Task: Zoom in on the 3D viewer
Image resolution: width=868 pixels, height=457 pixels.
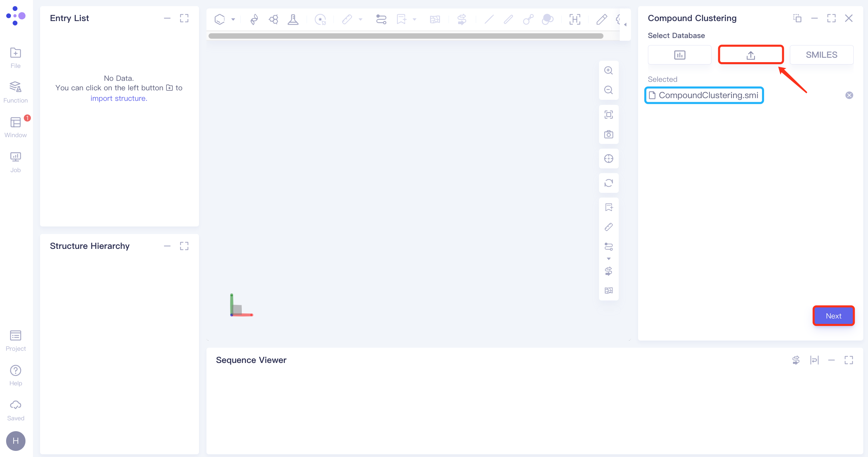Action: coord(609,71)
